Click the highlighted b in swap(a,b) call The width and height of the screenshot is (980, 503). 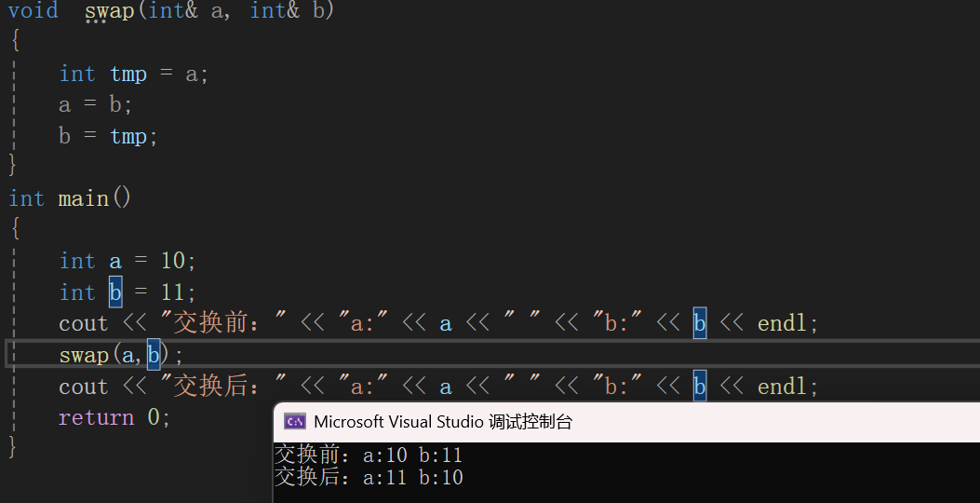tap(154, 355)
